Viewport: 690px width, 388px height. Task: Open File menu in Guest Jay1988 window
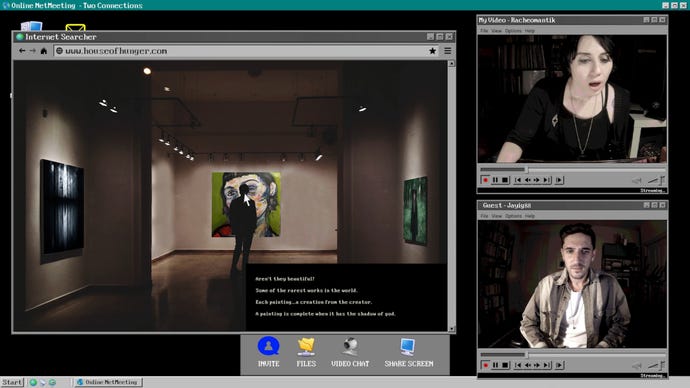pyautogui.click(x=484, y=216)
